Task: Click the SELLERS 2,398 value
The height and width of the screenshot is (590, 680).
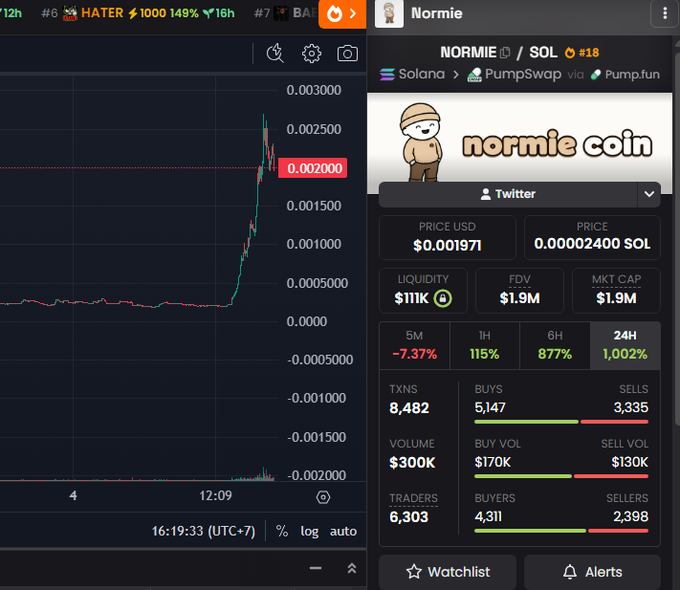Action: [631, 516]
